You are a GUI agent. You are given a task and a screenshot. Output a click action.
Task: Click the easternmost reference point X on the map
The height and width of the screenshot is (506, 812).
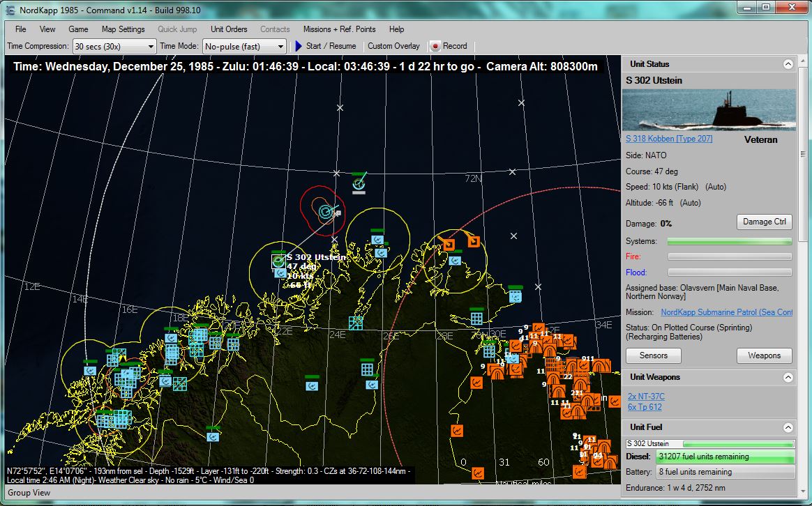538,286
